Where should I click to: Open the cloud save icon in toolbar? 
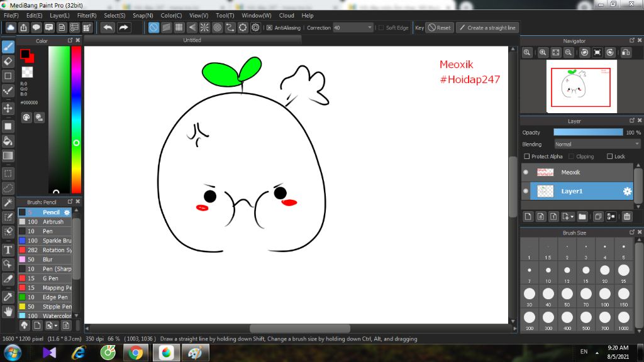(11, 28)
